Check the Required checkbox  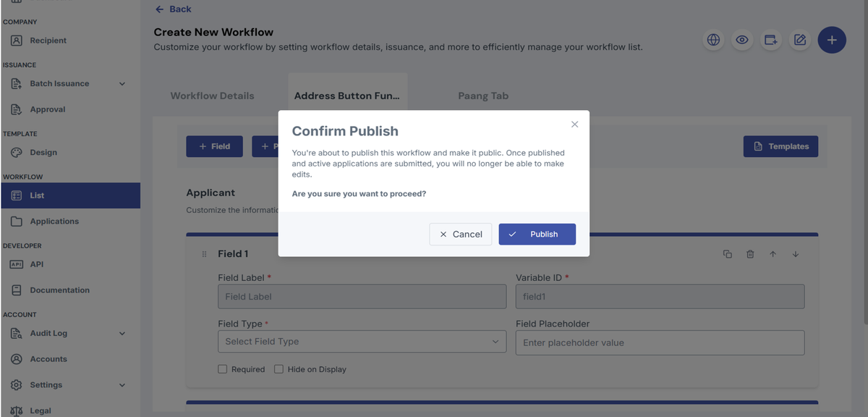[223, 369]
